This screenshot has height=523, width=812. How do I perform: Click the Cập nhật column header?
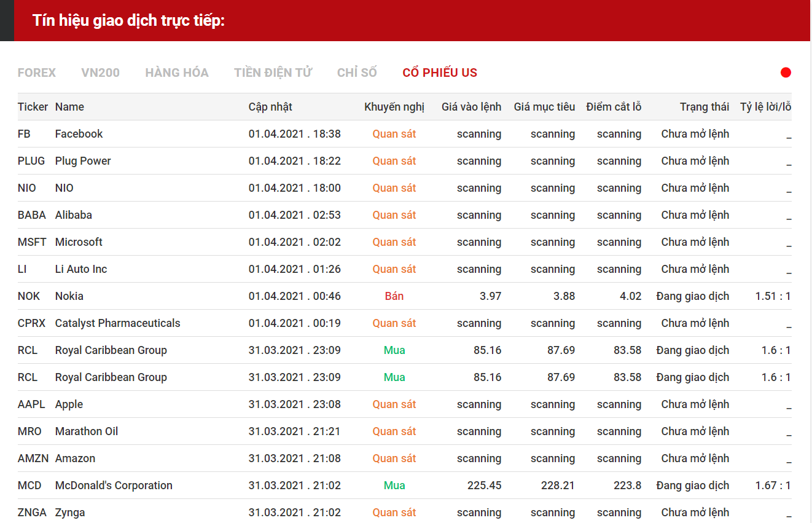tap(270, 107)
